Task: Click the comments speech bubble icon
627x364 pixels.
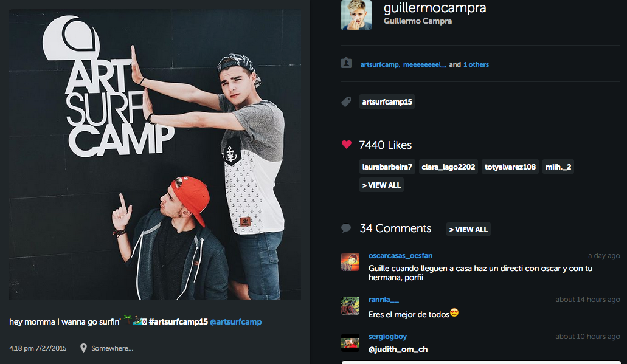Action: point(346,228)
